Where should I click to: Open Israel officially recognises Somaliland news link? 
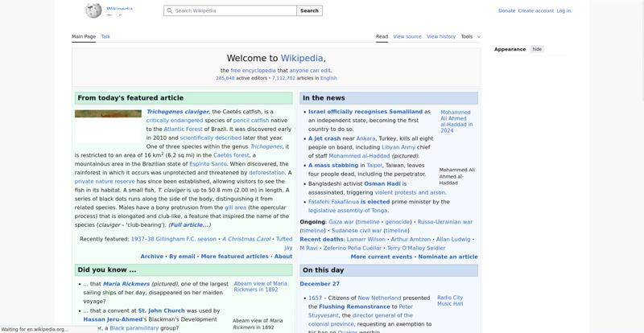365,112
